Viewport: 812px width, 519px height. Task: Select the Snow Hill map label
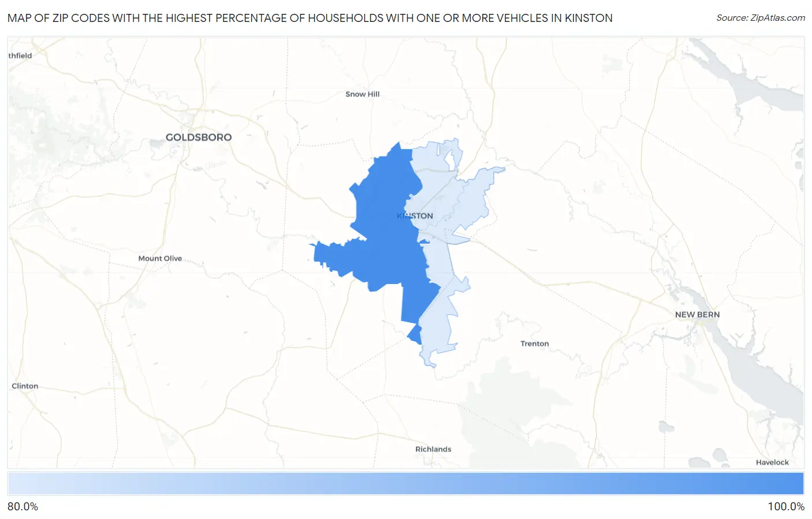(363, 94)
